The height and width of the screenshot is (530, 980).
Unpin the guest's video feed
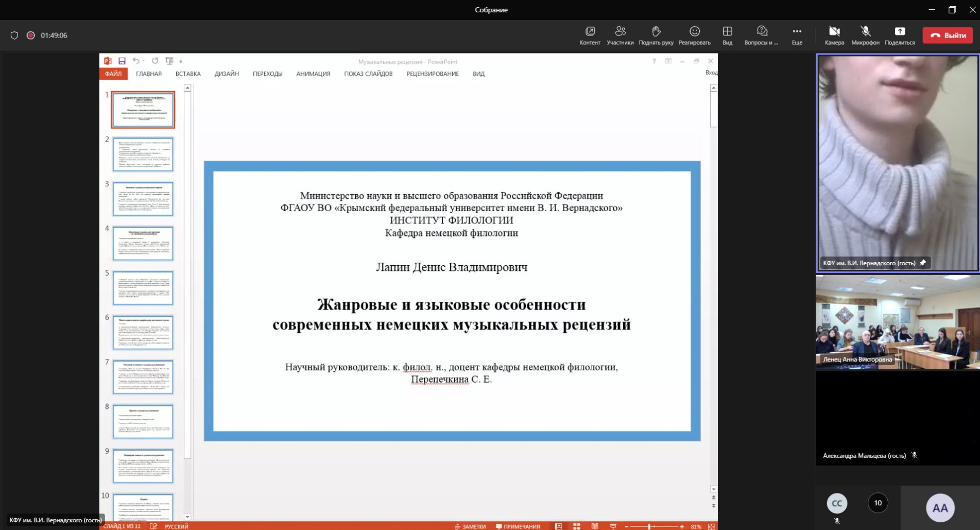click(x=923, y=263)
